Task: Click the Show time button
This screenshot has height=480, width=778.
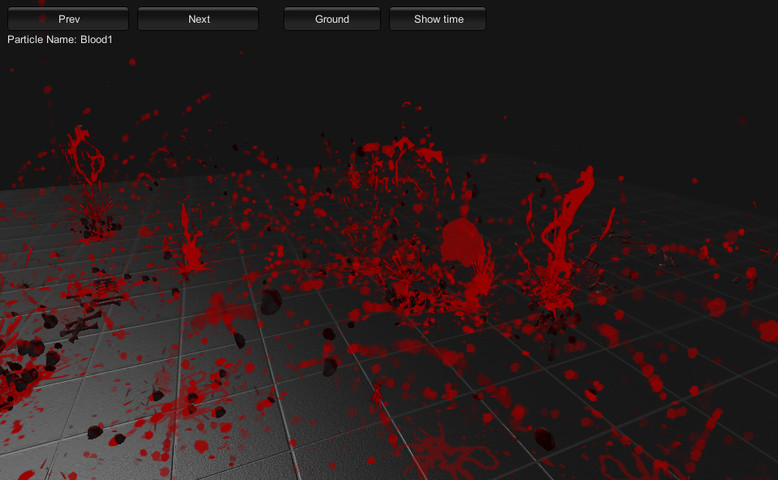Action: [x=438, y=19]
